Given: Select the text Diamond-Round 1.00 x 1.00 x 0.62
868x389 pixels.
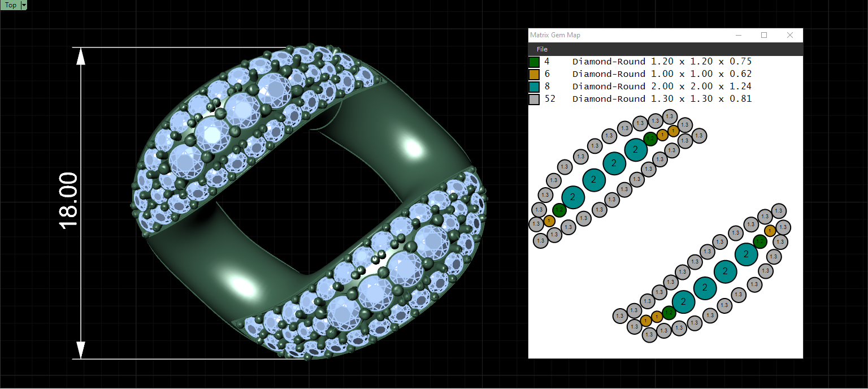Looking at the screenshot, I should click(x=662, y=74).
